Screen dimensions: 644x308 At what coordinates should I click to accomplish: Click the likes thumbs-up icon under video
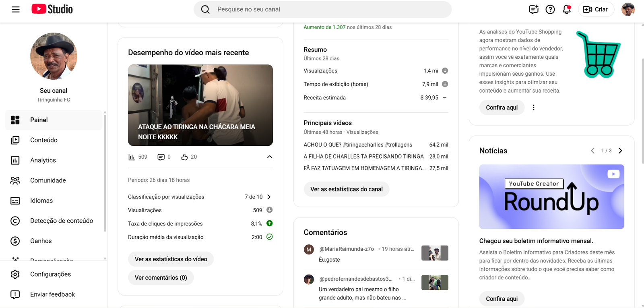184,157
